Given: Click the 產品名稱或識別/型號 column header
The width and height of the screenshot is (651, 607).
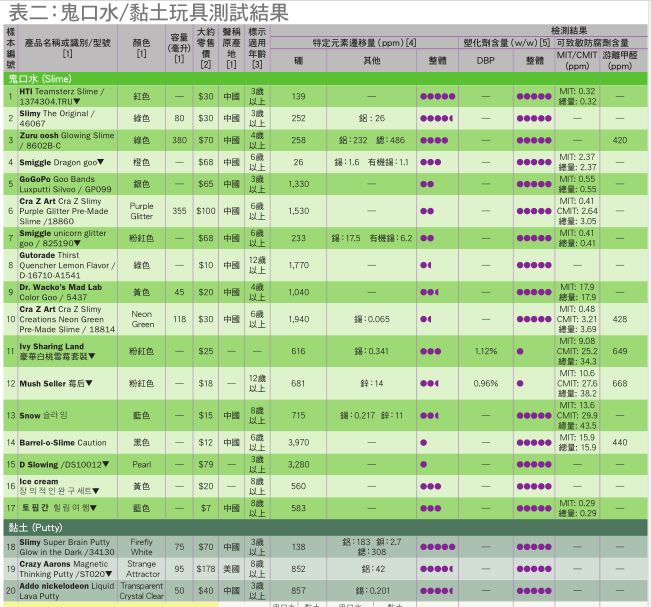Looking at the screenshot, I should (x=67, y=48).
